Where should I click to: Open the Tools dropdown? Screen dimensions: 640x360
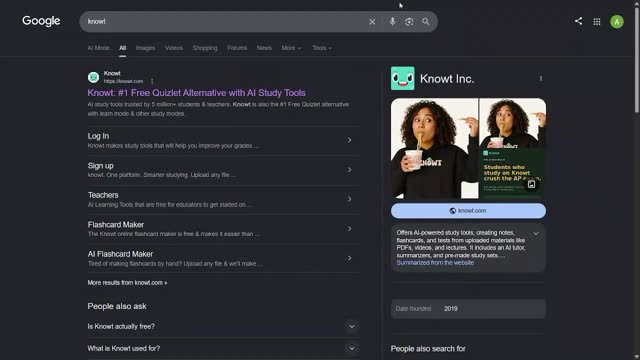pyautogui.click(x=322, y=48)
